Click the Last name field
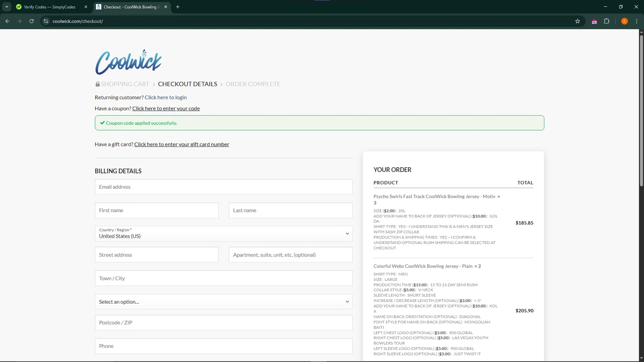Image resolution: width=644 pixels, height=362 pixels. tap(291, 211)
